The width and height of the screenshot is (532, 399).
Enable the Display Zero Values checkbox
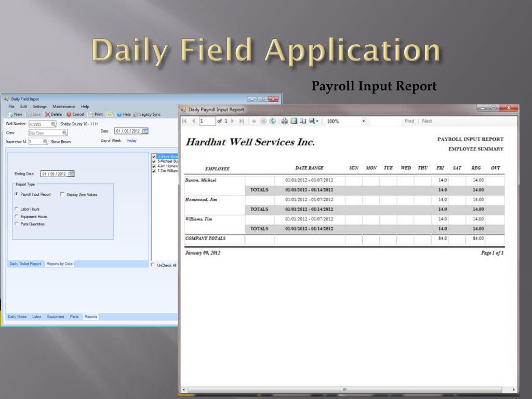click(62, 194)
